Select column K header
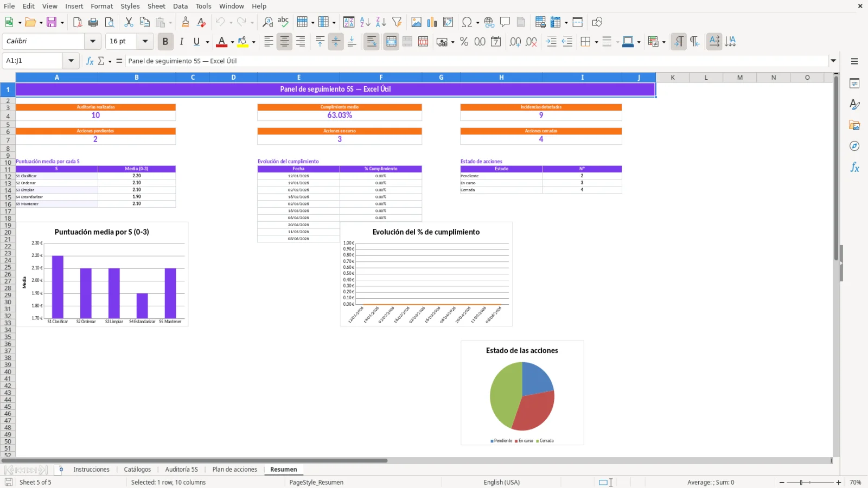Screen dimensions: 868x488 [673, 78]
